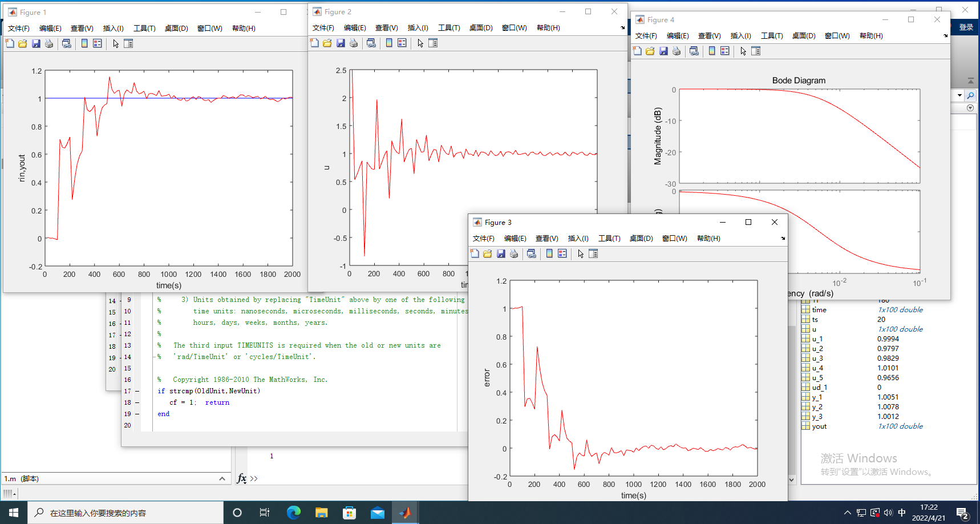
Task: Click New Figure icon in Figure 1 toolbar
Action: point(10,43)
